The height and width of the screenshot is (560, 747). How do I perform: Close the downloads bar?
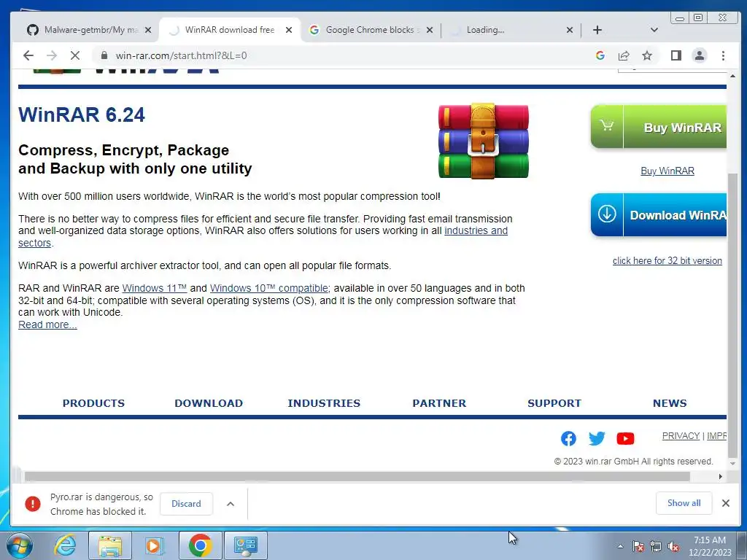click(x=726, y=503)
